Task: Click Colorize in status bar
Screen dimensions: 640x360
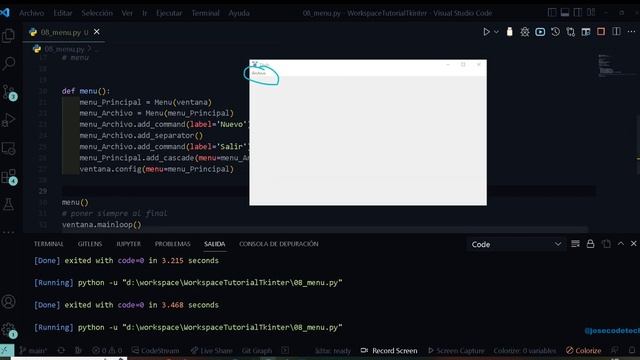Action: (x=584, y=350)
